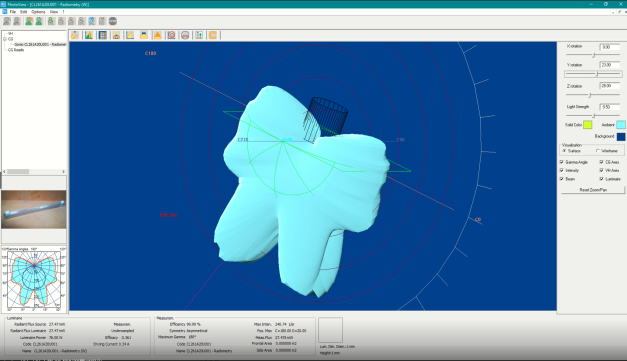Open the red and blue polar diagram icon

(x=116, y=36)
